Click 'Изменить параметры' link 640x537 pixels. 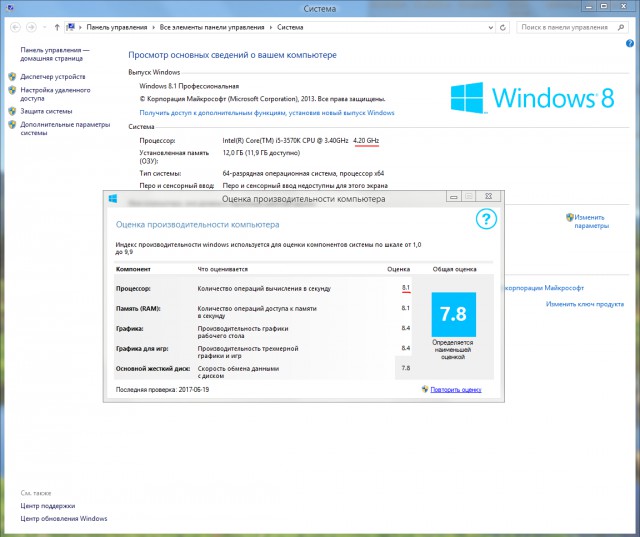(592, 222)
